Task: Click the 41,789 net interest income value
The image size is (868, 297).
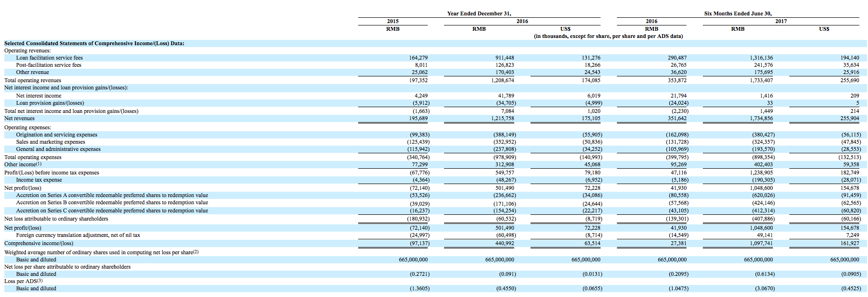Action: pyautogui.click(x=506, y=96)
